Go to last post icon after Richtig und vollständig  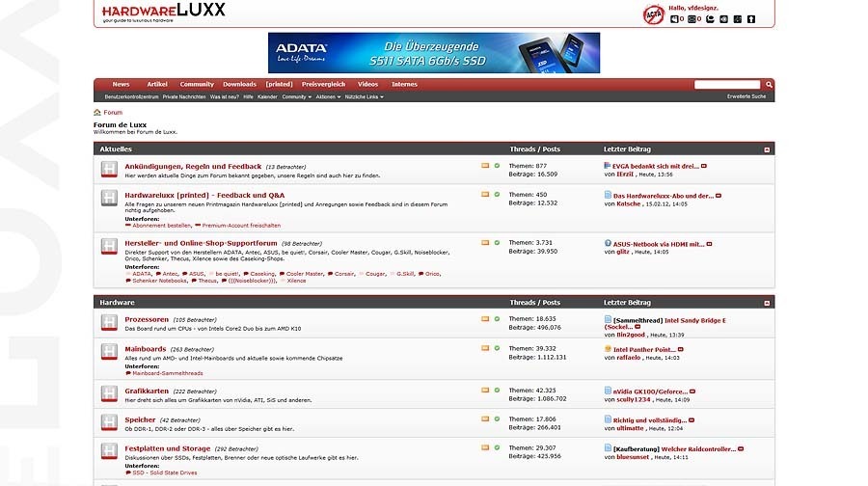(x=692, y=420)
